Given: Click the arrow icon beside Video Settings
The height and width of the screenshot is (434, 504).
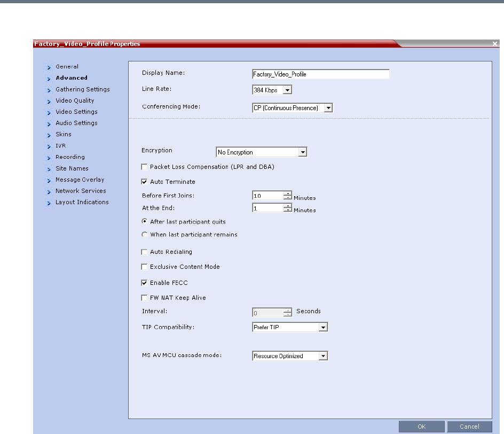Looking at the screenshot, I should [x=49, y=113].
